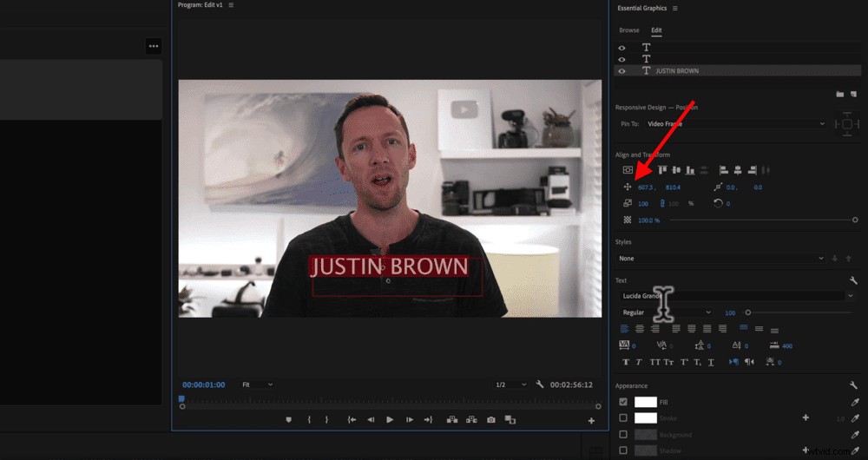Align text to top of box
This screenshot has width=868, height=460.
[744, 328]
